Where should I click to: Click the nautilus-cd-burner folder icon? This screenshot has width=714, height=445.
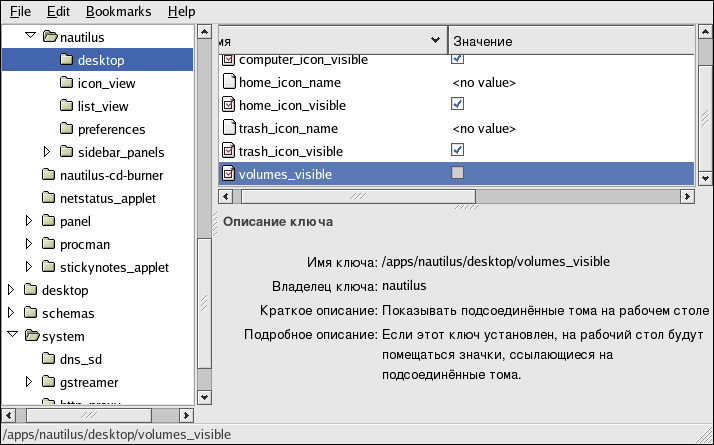click(49, 175)
